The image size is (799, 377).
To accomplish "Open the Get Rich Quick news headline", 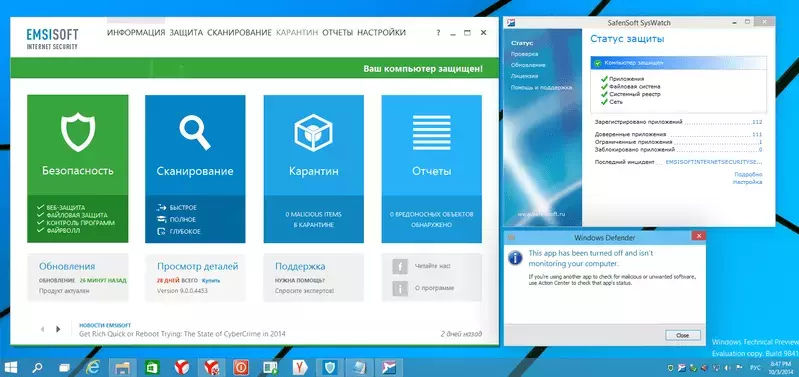I will tap(182, 334).
